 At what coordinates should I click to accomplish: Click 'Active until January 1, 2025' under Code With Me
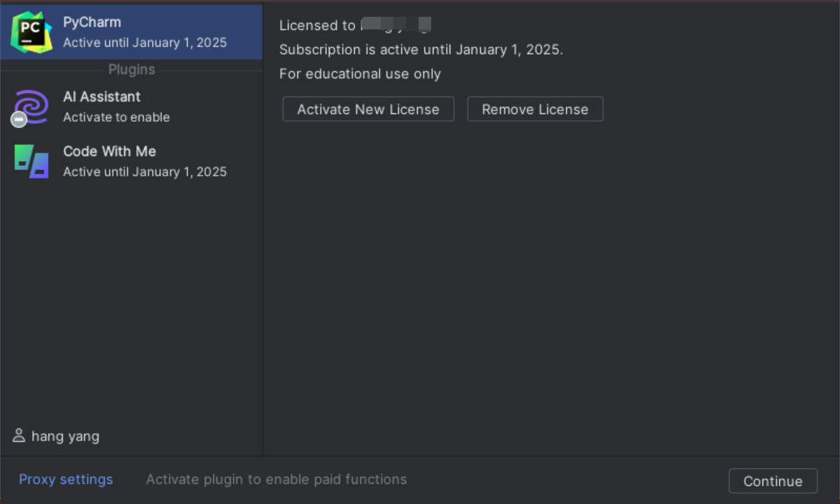point(145,171)
